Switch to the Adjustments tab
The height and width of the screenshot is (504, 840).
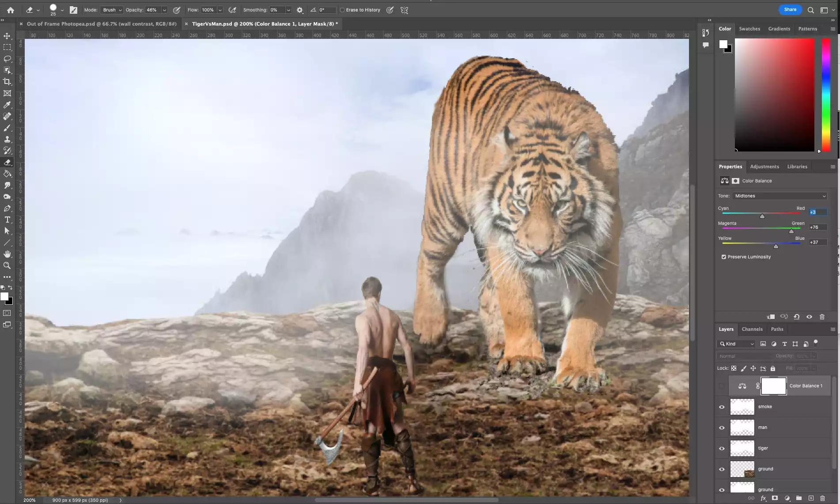click(x=764, y=167)
